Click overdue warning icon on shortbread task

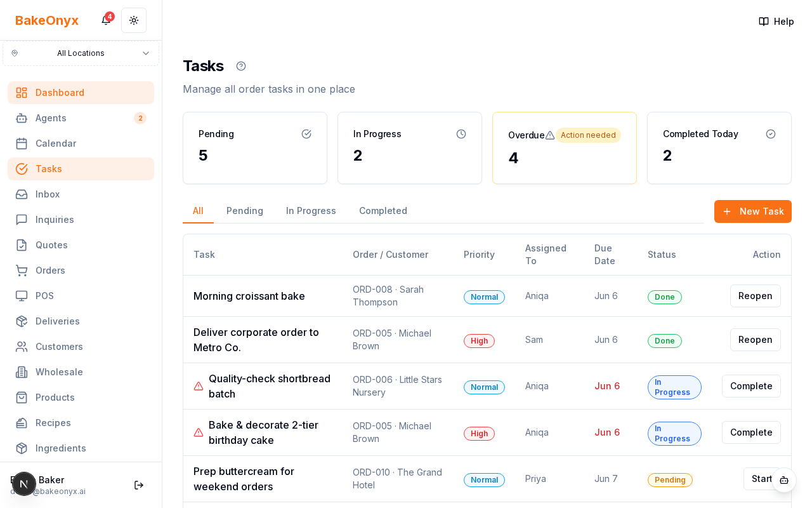[x=199, y=386]
